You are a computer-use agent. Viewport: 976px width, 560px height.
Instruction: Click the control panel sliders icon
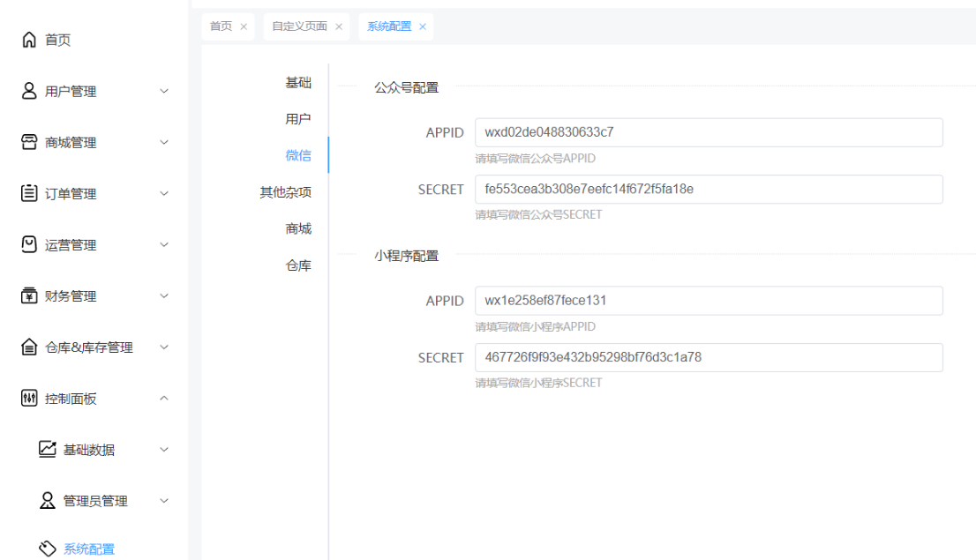point(29,399)
